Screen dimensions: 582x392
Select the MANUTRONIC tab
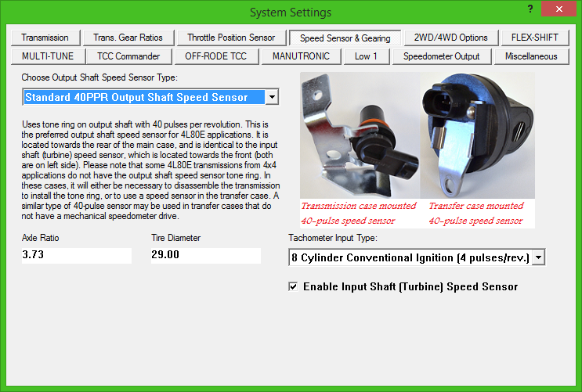coord(302,56)
